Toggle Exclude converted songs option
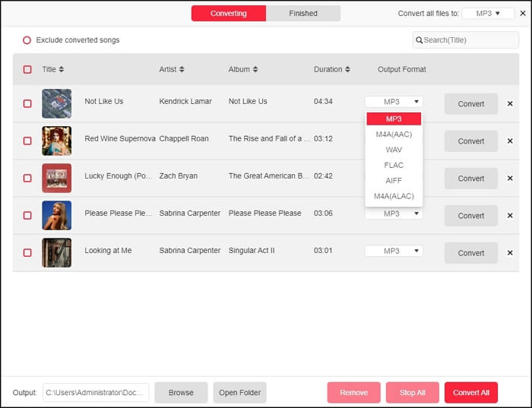 click(27, 40)
